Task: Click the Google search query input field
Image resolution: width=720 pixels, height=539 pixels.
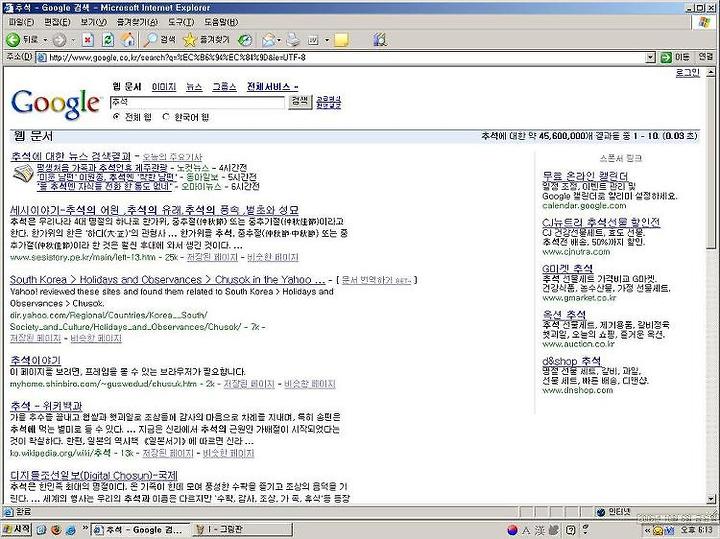Action: click(x=197, y=102)
